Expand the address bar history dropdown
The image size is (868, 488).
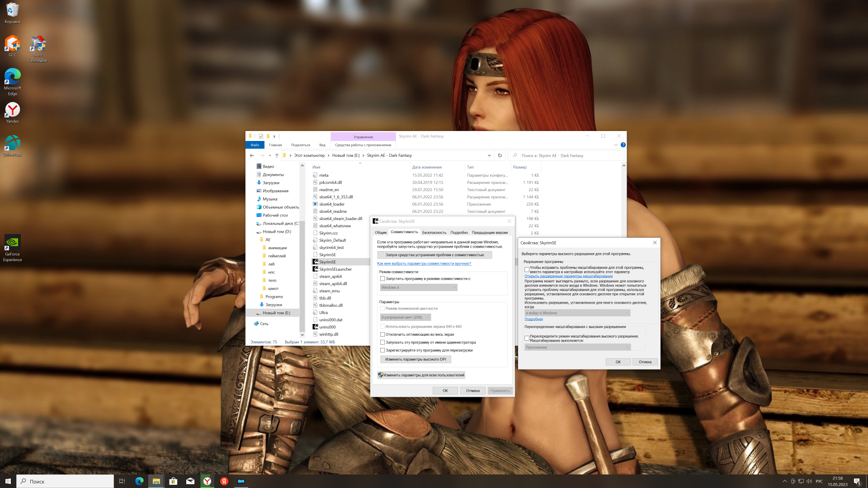point(489,155)
